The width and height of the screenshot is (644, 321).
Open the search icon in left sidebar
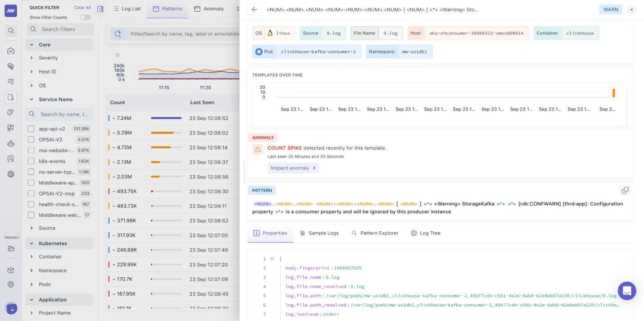coord(11,31)
